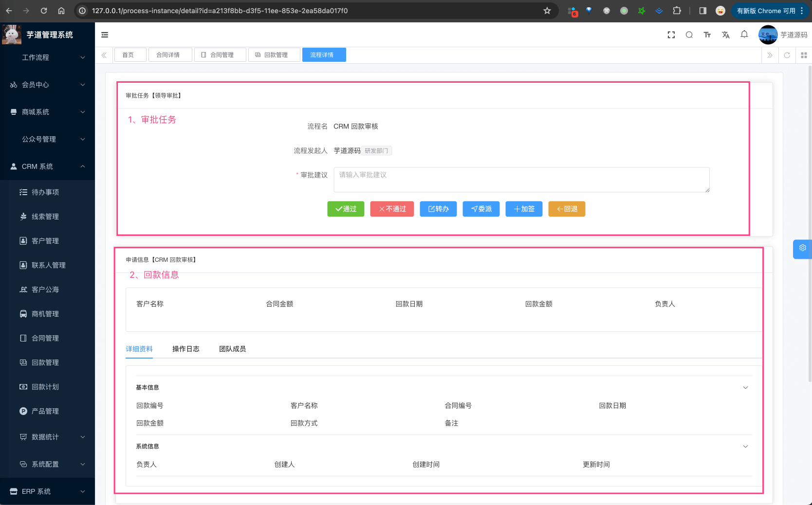Viewport: 812px width, 505px height.
Task: Collapse the 基本信息 section chevron
Action: pyautogui.click(x=745, y=388)
